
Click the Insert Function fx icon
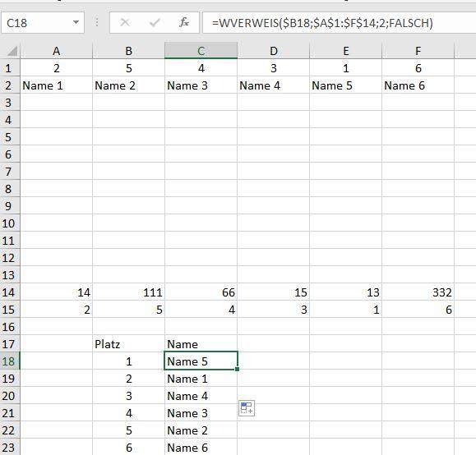[x=184, y=22]
